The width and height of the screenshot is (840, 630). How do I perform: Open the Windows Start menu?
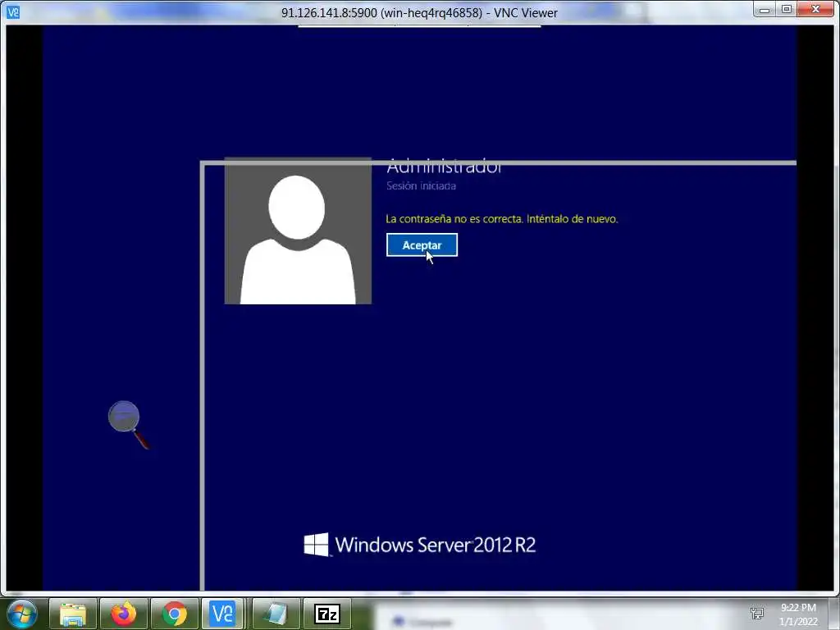[21, 614]
